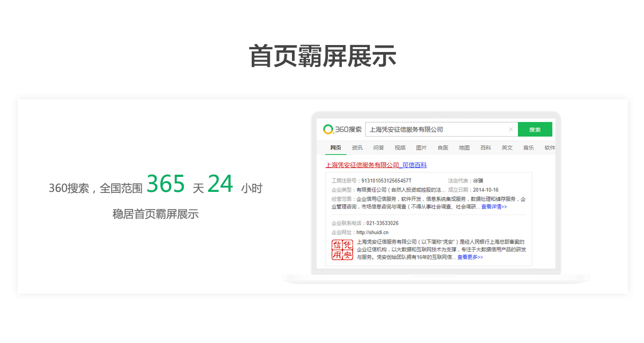This screenshot has width=644, height=343.
Task: Clear the search box with the X icon
Action: click(511, 129)
